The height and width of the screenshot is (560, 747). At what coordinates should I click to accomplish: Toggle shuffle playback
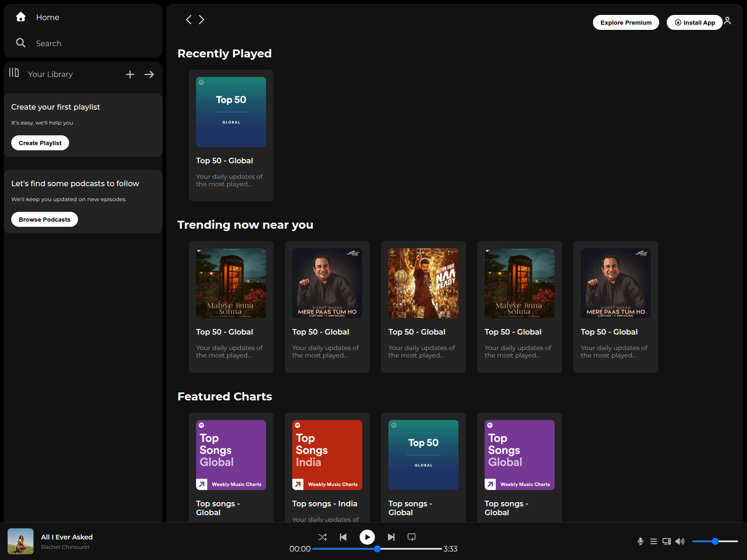click(323, 537)
